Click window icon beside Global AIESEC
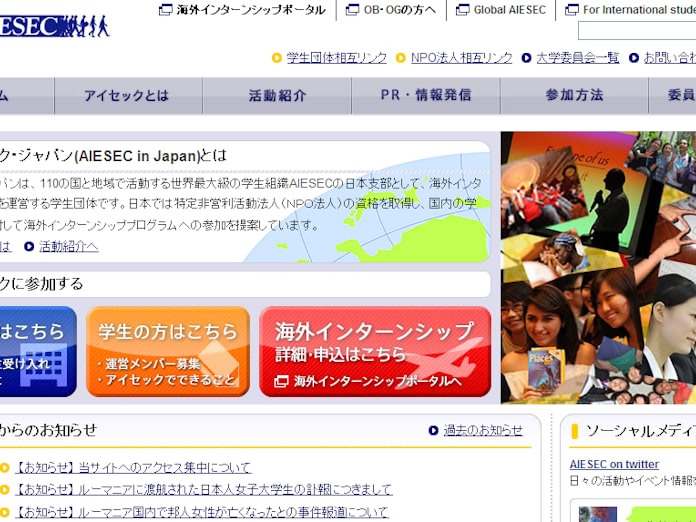 (x=463, y=10)
